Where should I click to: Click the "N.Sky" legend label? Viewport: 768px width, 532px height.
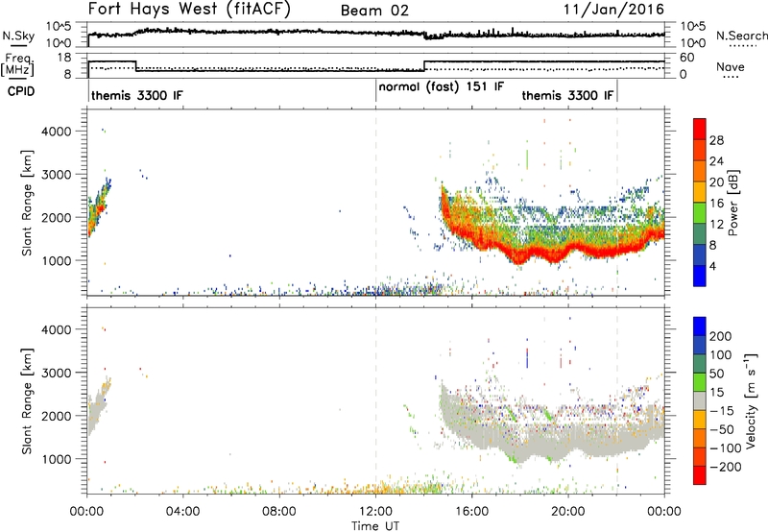point(18,36)
